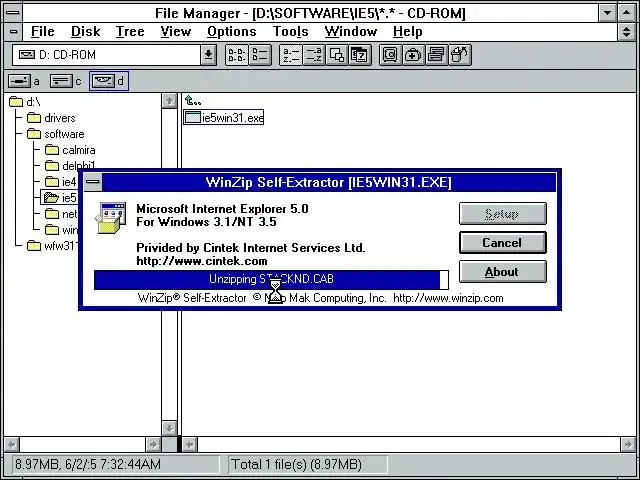Open the Help menu

pyautogui.click(x=407, y=32)
